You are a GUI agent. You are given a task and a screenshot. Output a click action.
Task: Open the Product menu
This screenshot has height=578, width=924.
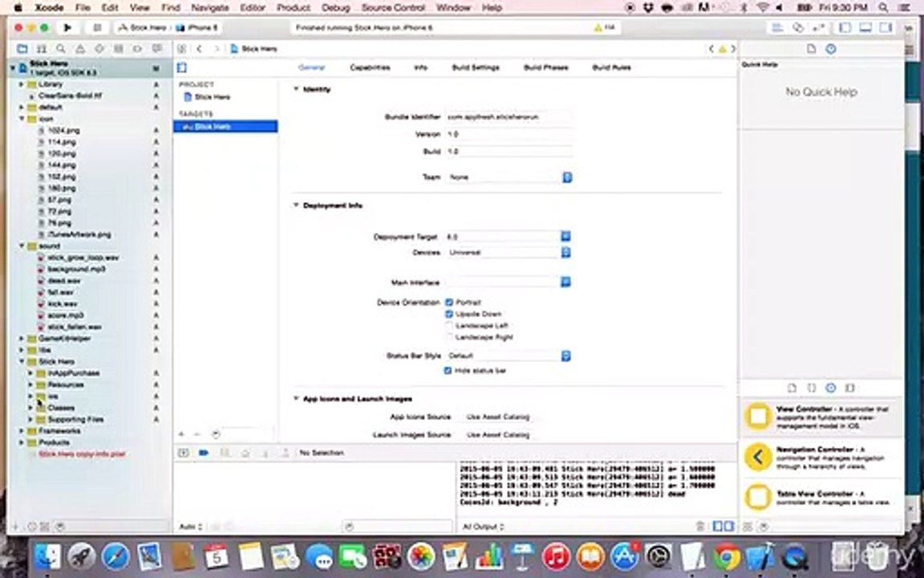pos(293,8)
